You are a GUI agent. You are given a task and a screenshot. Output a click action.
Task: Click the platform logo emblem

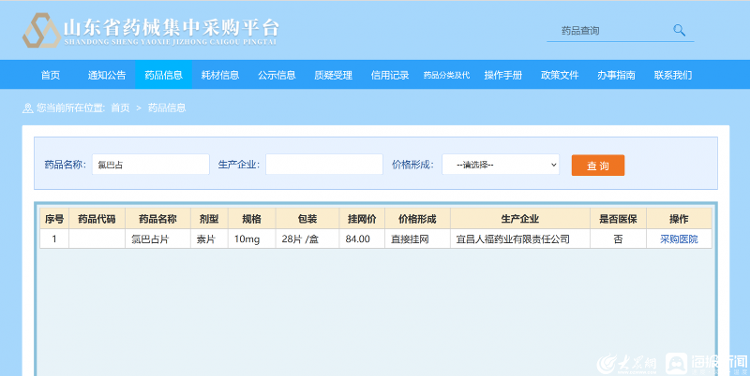pyautogui.click(x=41, y=30)
